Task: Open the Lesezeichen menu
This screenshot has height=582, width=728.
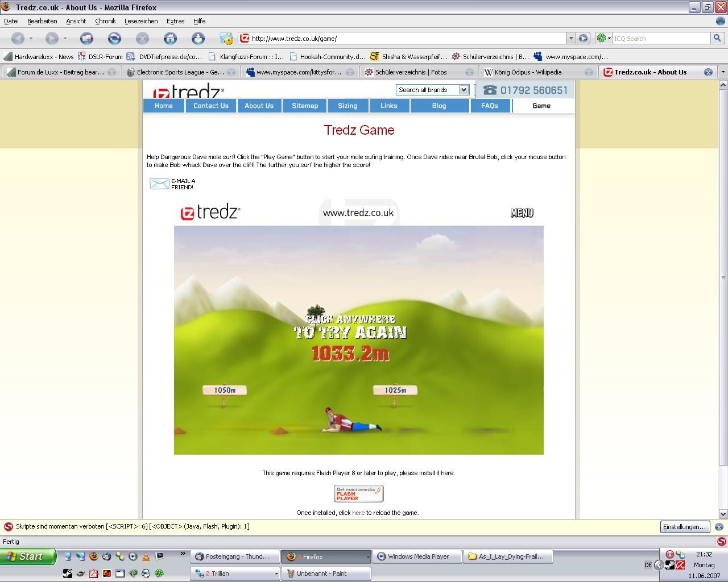Action: point(141,21)
